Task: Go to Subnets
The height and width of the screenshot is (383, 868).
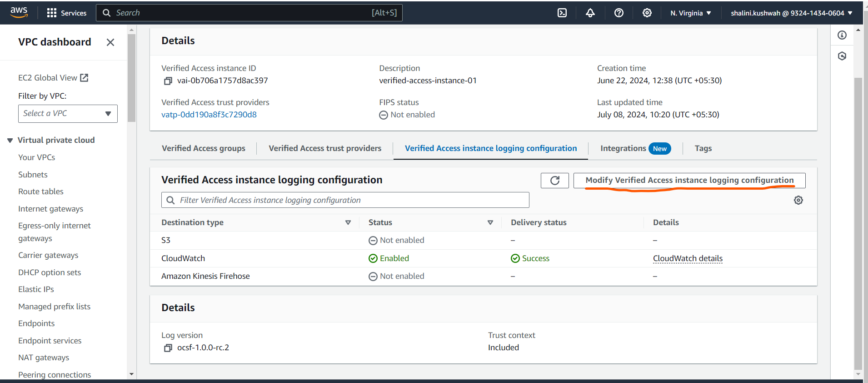Action: (x=33, y=175)
